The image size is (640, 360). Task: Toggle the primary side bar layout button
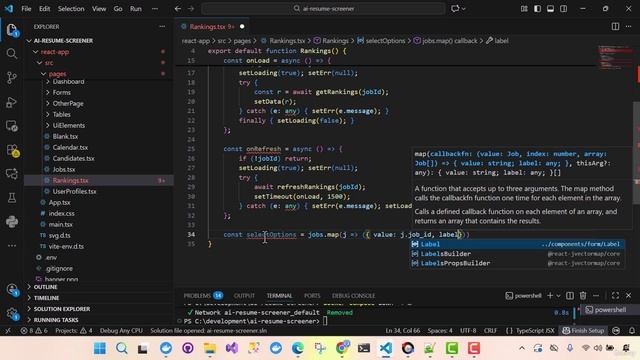pos(537,9)
